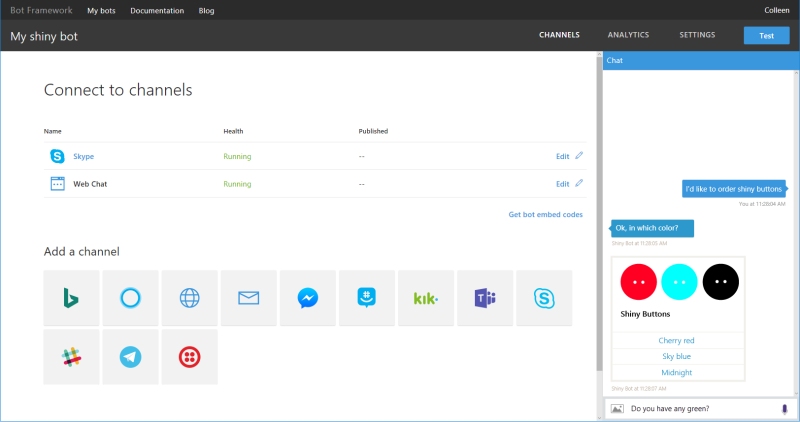
Task: Add the Telegram channel
Action: click(131, 357)
